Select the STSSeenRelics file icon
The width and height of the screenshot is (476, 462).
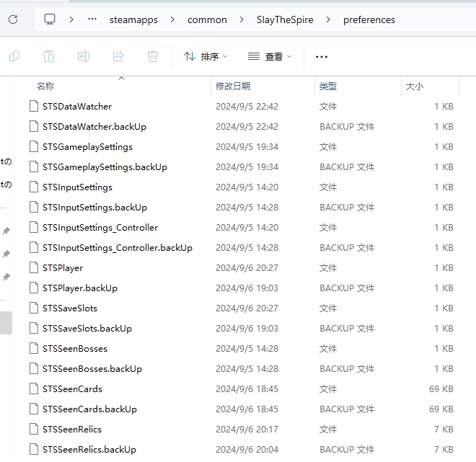(34, 429)
